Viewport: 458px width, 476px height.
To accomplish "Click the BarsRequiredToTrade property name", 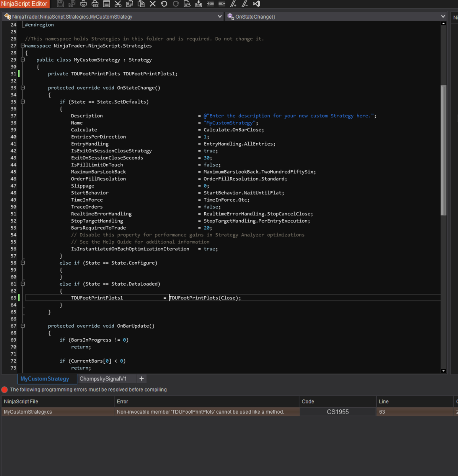I will coord(98,228).
